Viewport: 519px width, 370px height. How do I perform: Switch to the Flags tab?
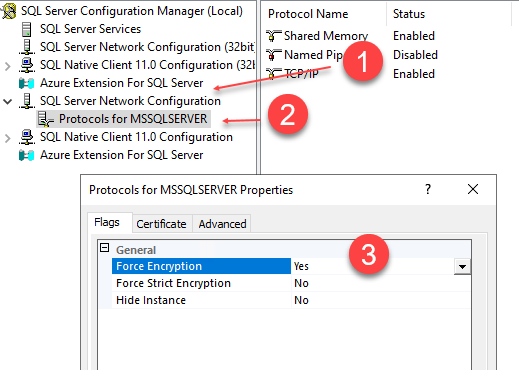point(107,222)
